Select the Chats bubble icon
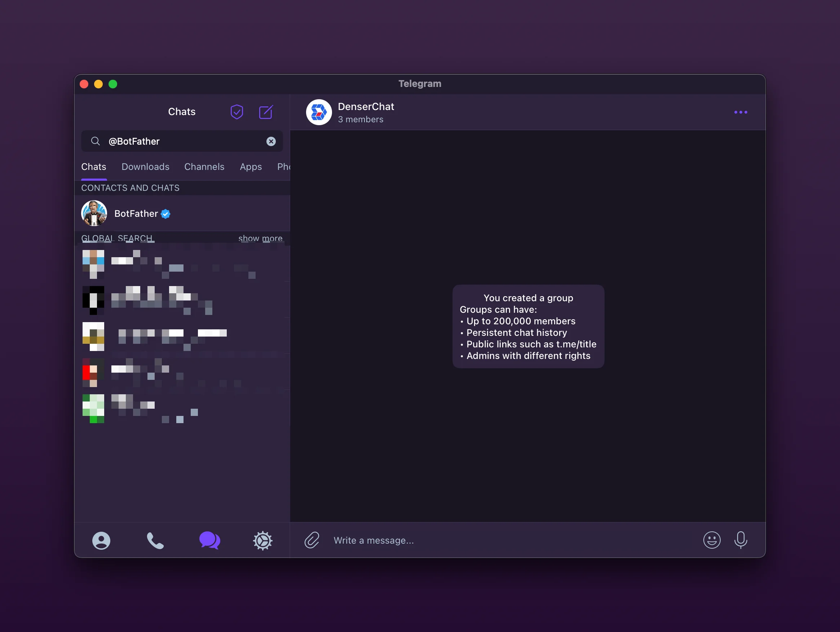 tap(209, 540)
